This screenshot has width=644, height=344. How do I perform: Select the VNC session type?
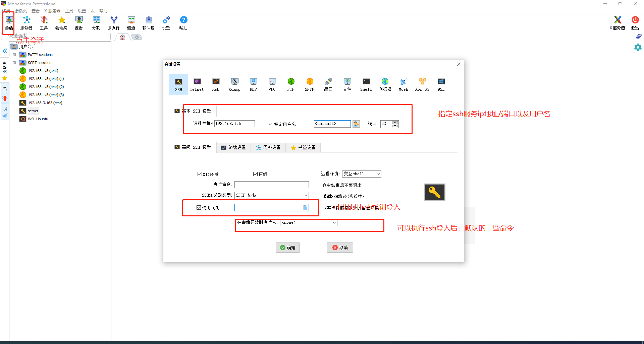[272, 84]
